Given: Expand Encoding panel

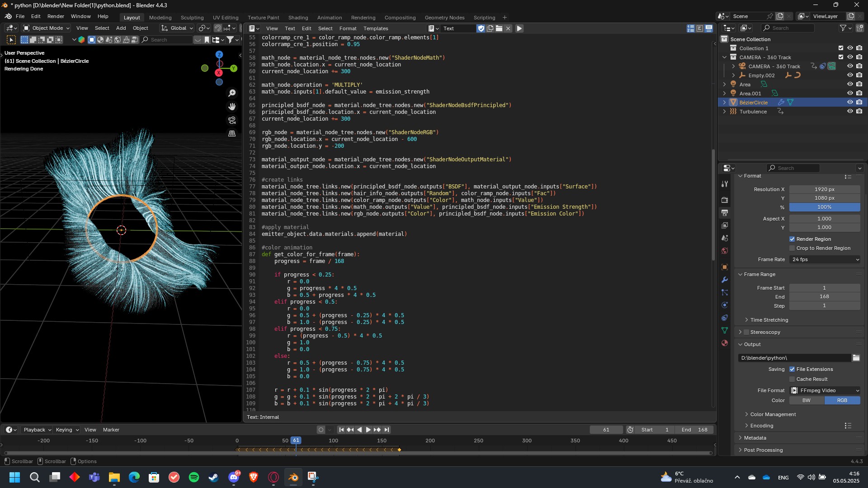Looking at the screenshot, I should pyautogui.click(x=761, y=426).
